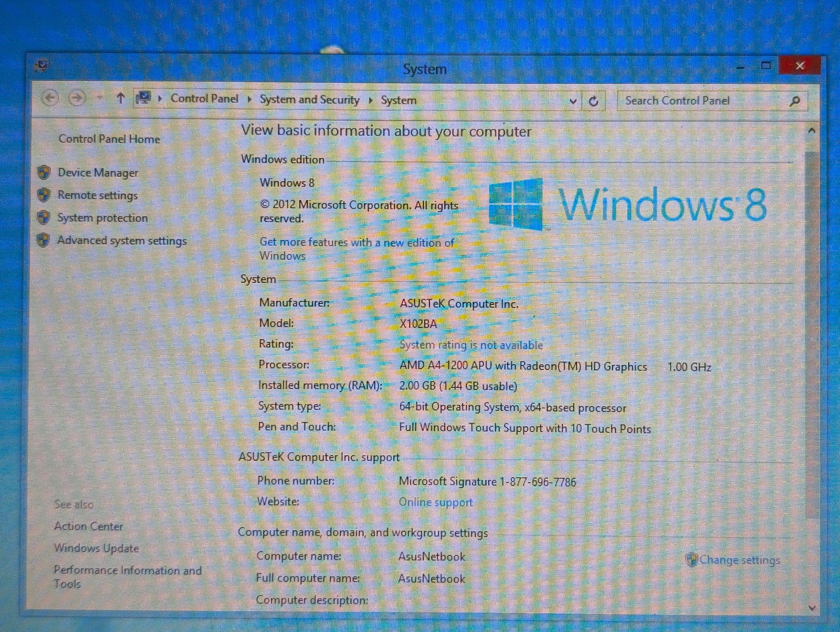Open System rating is not available link
This screenshot has height=632, width=840.
pyautogui.click(x=471, y=345)
